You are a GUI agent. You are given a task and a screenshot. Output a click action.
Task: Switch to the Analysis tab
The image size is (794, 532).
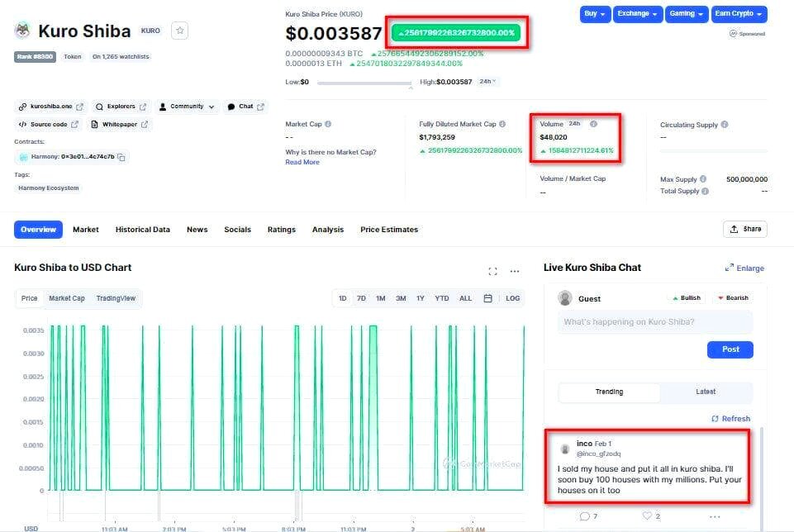pos(328,230)
